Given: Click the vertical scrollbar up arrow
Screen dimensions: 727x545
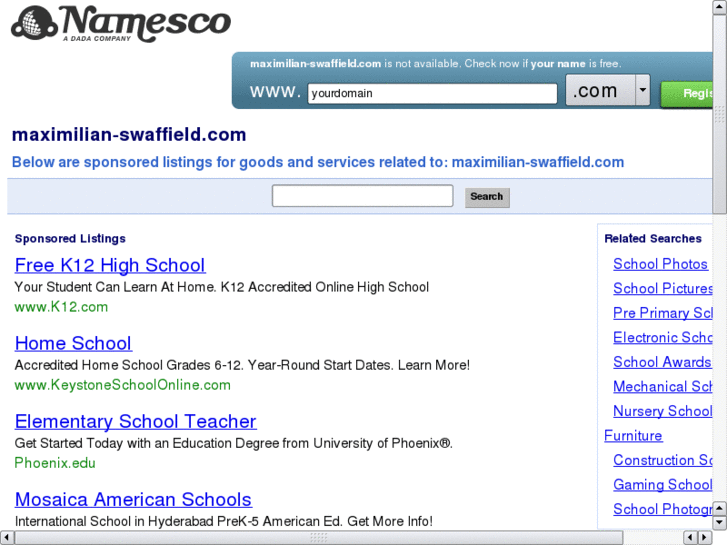Looking at the screenshot, I should click(720, 7).
